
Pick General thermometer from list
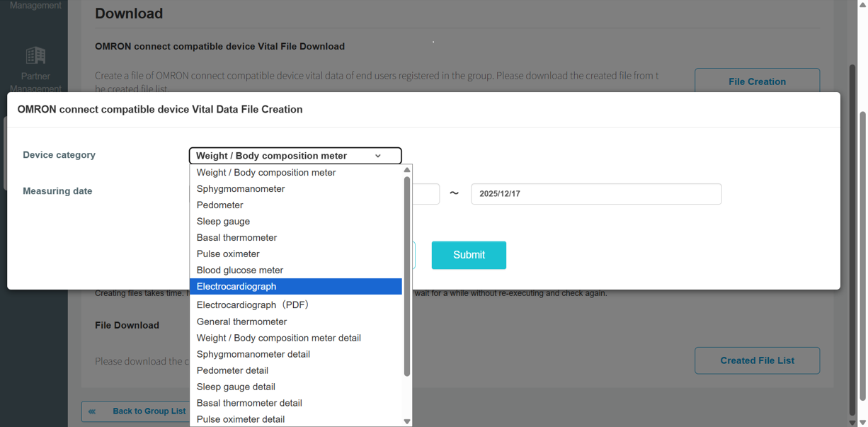pos(296,321)
